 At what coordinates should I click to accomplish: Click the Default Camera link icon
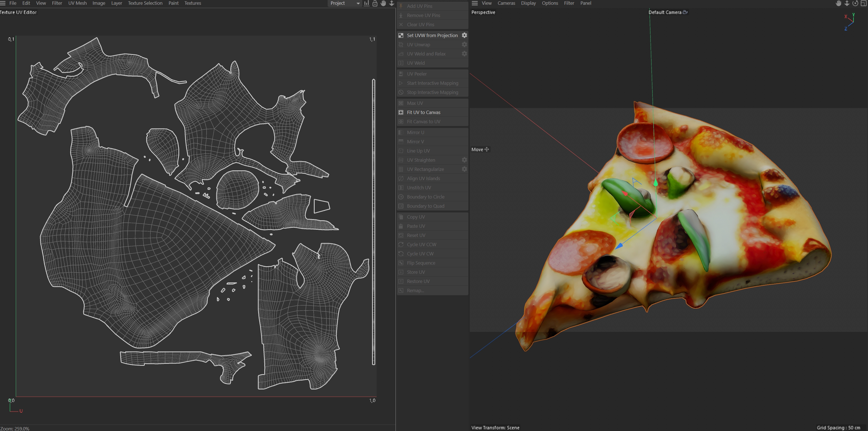point(685,12)
